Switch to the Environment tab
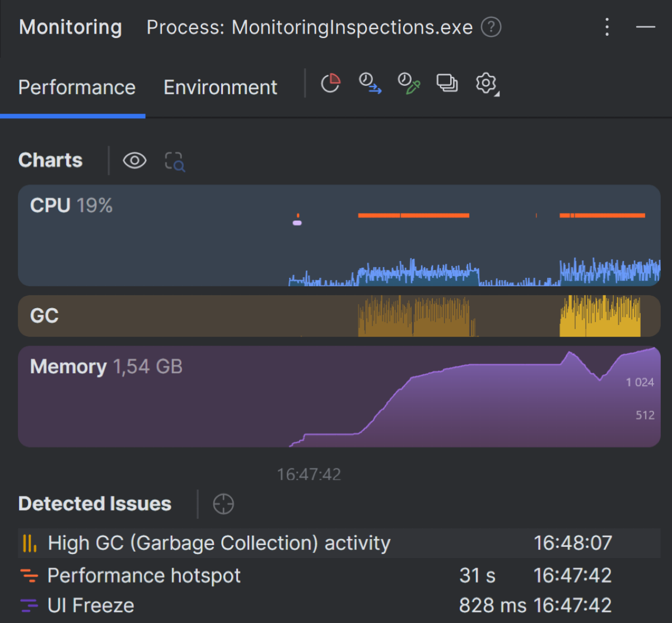Viewport: 672px width, 623px height. [x=220, y=87]
